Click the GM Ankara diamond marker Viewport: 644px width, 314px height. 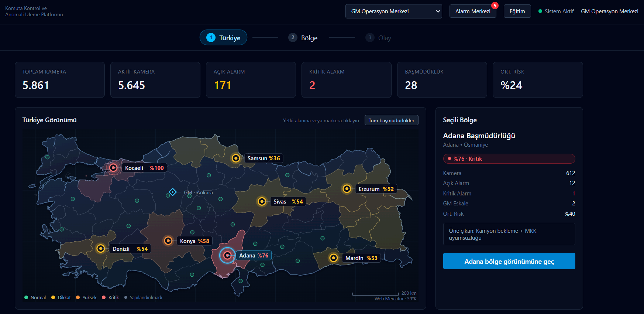(172, 192)
